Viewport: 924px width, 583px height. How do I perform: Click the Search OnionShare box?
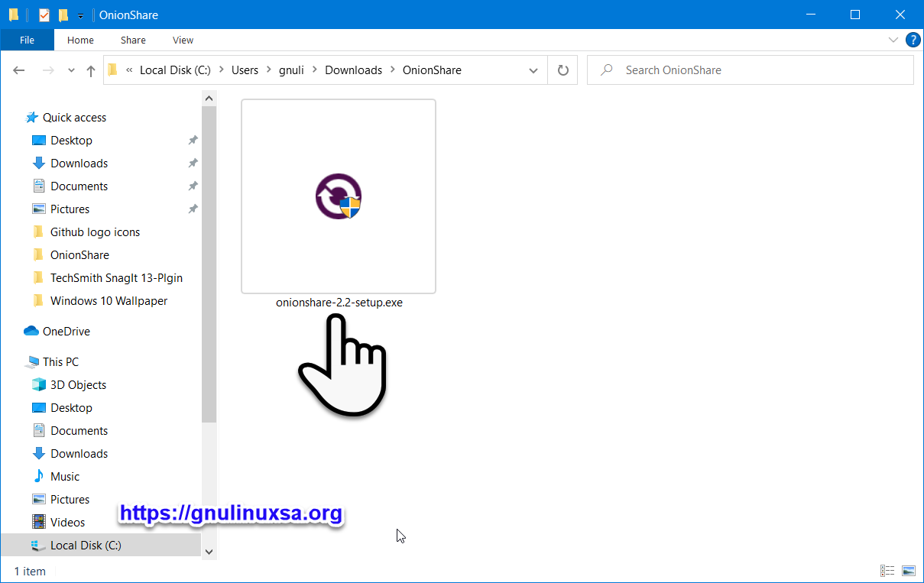point(751,70)
